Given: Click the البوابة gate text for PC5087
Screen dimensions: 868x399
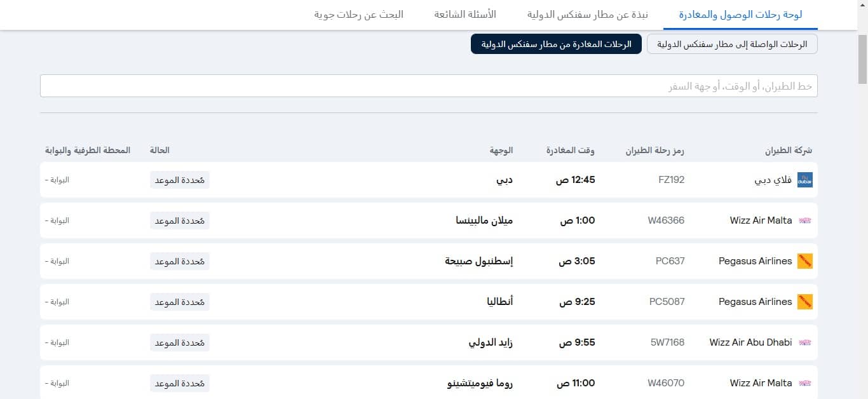Looking at the screenshot, I should click(57, 302).
